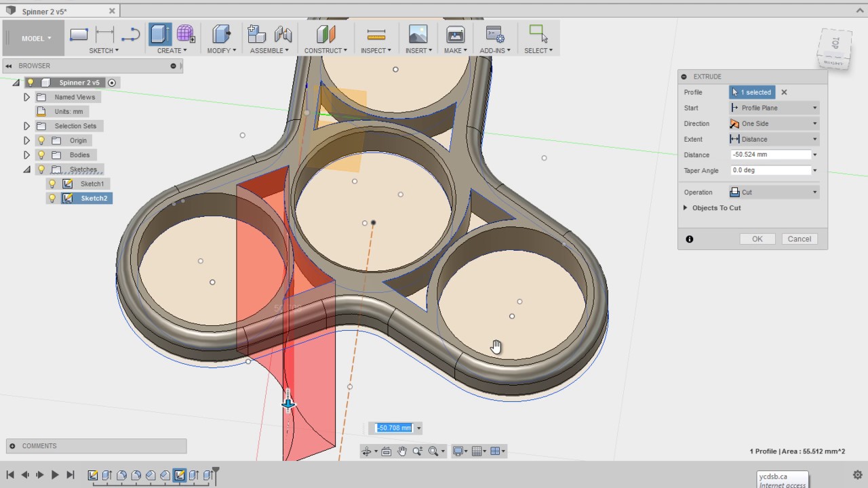This screenshot has height=488, width=868.
Task: Click the Look At icon
Action: pyautogui.click(x=387, y=451)
